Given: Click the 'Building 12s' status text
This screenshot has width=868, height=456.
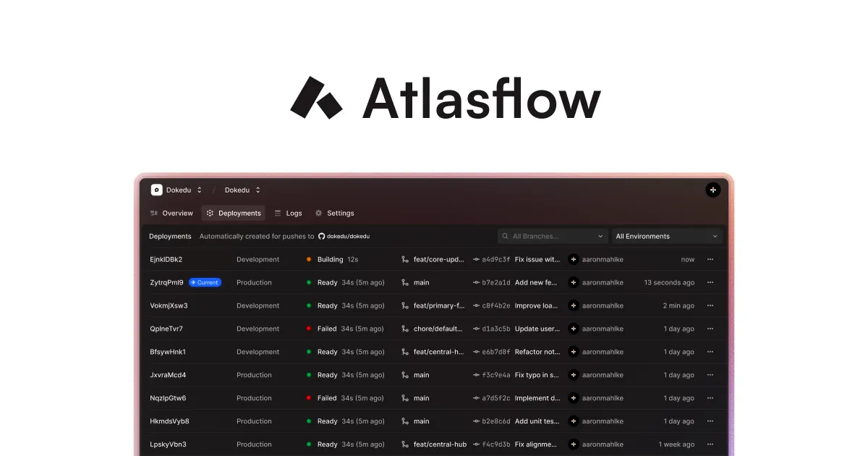Looking at the screenshot, I should tap(338, 259).
